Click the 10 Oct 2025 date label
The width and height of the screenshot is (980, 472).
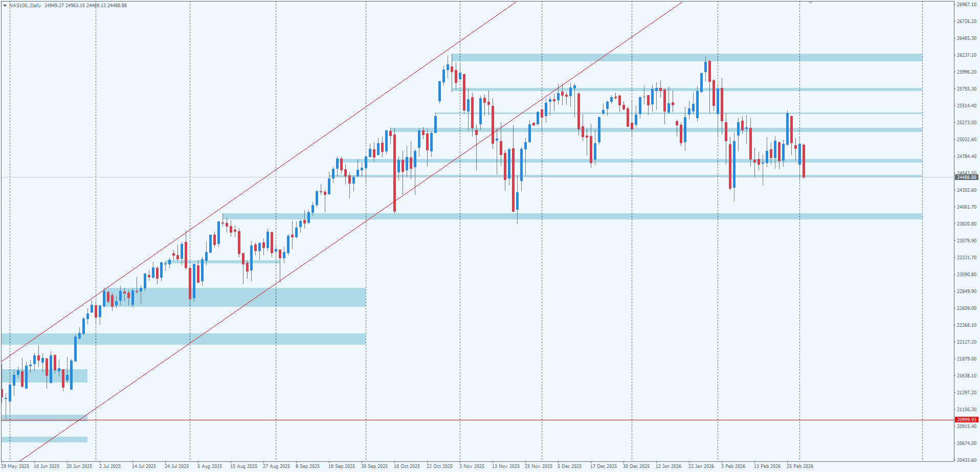(407, 466)
